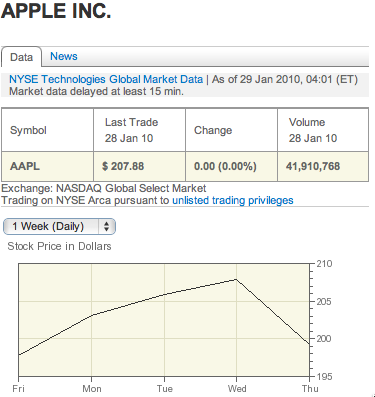Click the Fri label on chart axis
Image resolution: width=375 pixels, height=397 pixels.
tap(18, 389)
